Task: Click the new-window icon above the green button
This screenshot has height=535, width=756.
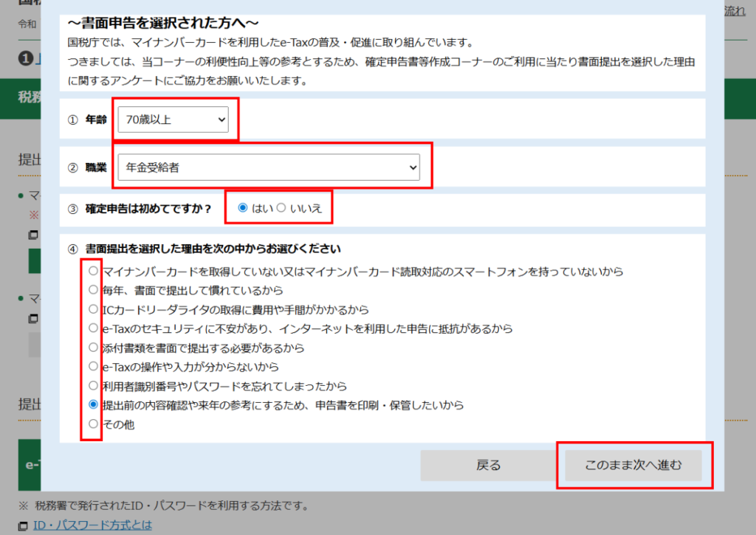Action: pos(32,235)
